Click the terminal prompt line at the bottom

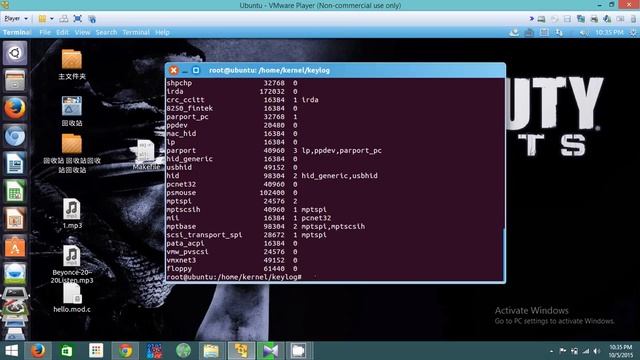(234, 277)
